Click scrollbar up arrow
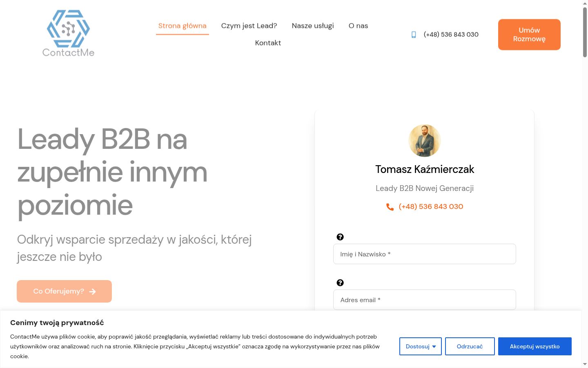Viewport: 588px width, 368px height. click(585, 3)
